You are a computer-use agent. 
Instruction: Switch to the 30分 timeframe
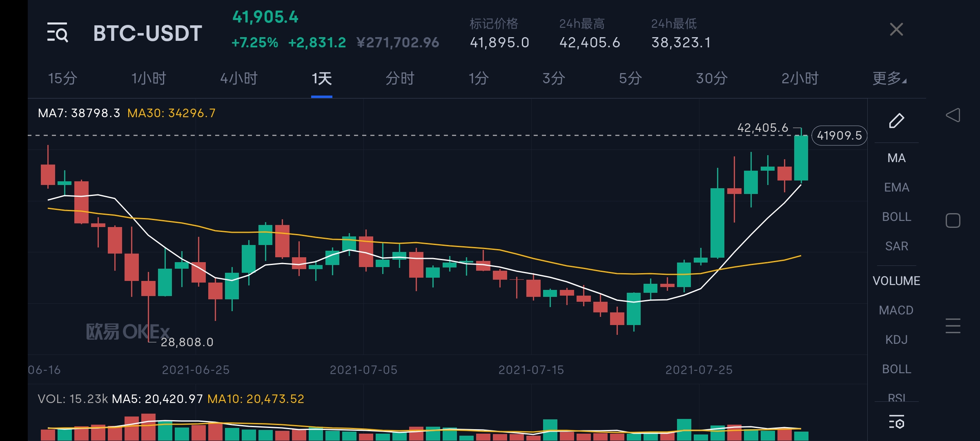pos(712,78)
